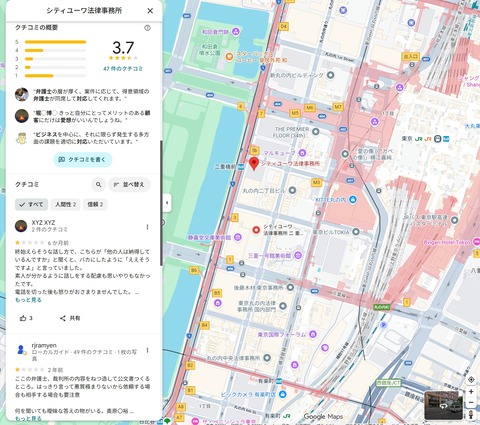The width and height of the screenshot is (480, 425).
Task: Click the 1-star rating bar
Action: [55, 76]
